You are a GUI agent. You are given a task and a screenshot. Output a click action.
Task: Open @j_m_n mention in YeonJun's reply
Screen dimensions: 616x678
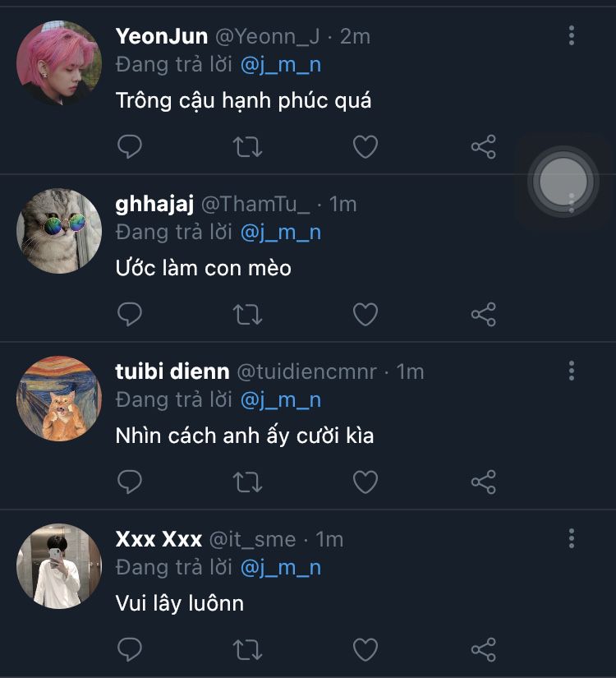click(x=281, y=65)
